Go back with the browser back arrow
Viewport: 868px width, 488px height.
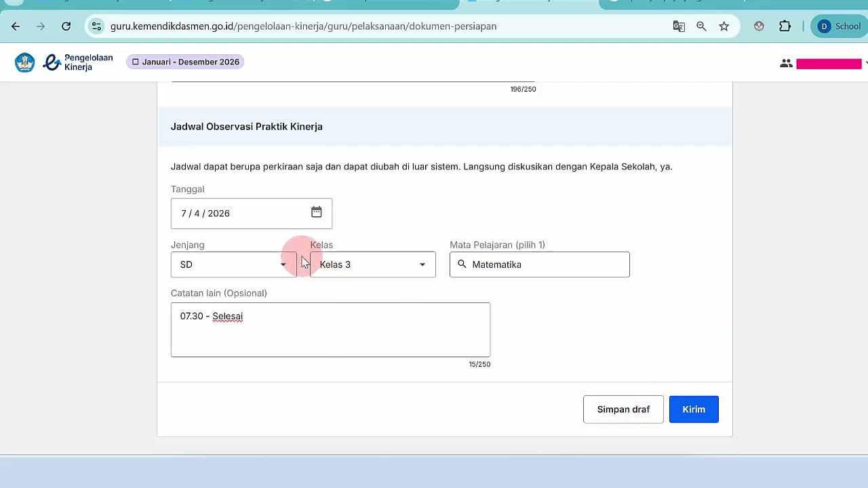click(x=16, y=26)
